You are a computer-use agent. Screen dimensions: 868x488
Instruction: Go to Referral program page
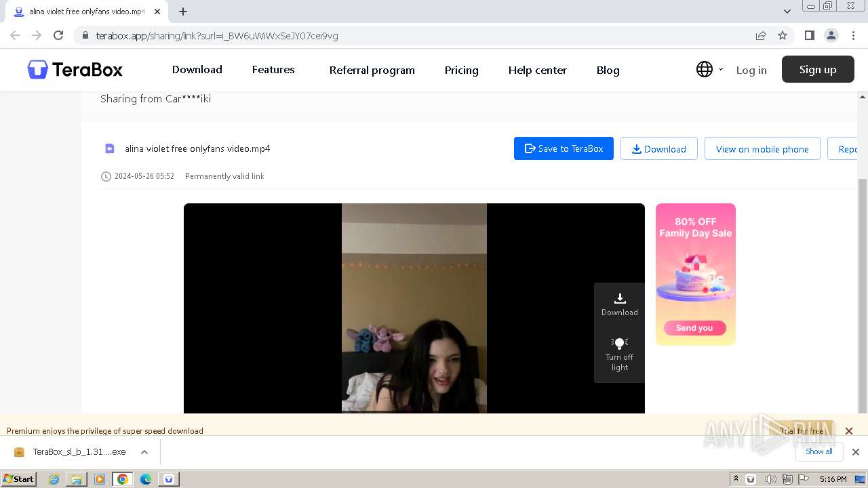tap(372, 70)
